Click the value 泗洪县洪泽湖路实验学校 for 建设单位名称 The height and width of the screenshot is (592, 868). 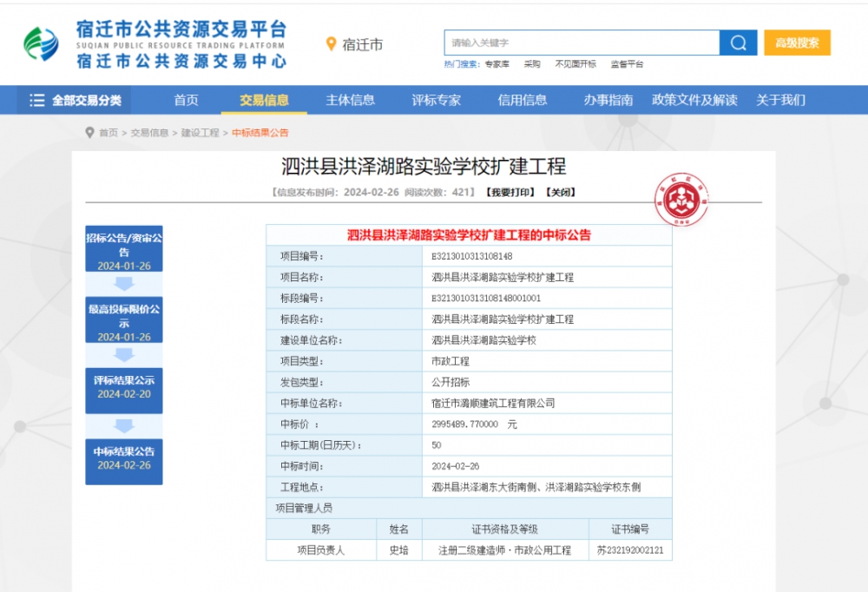click(x=483, y=340)
